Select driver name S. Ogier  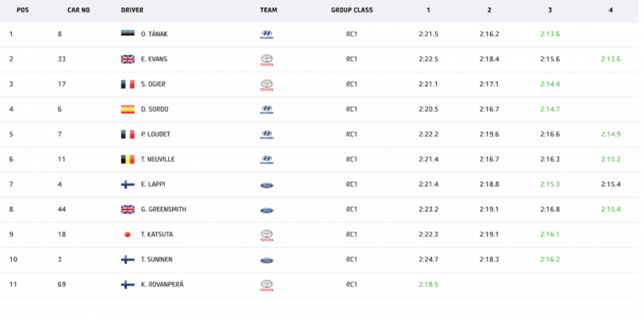(153, 84)
